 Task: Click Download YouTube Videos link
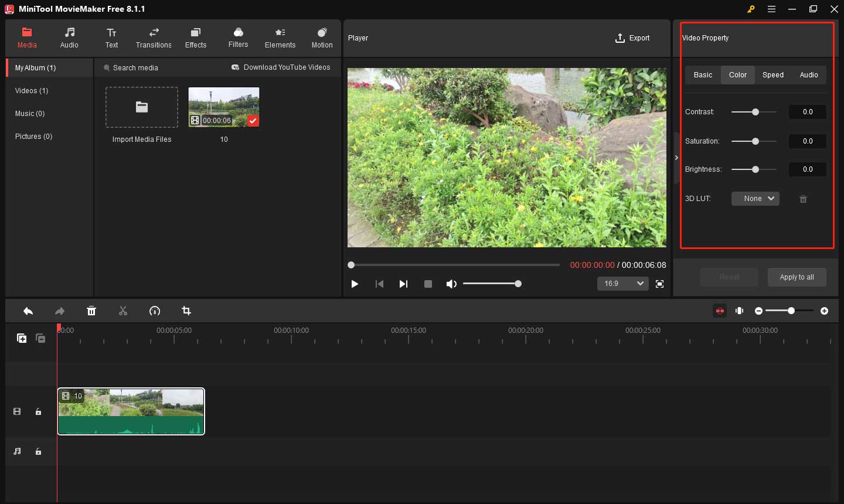click(x=281, y=67)
